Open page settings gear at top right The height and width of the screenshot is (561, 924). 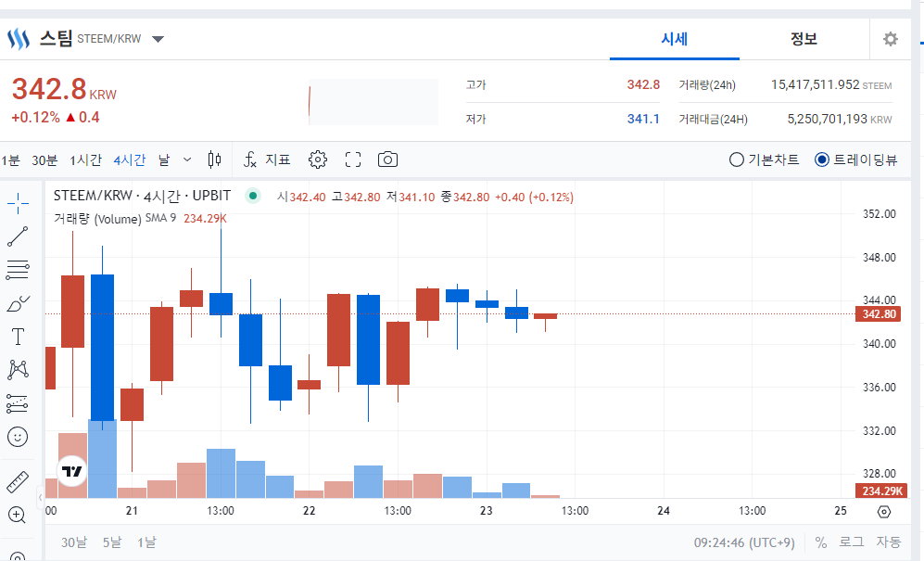(x=891, y=39)
